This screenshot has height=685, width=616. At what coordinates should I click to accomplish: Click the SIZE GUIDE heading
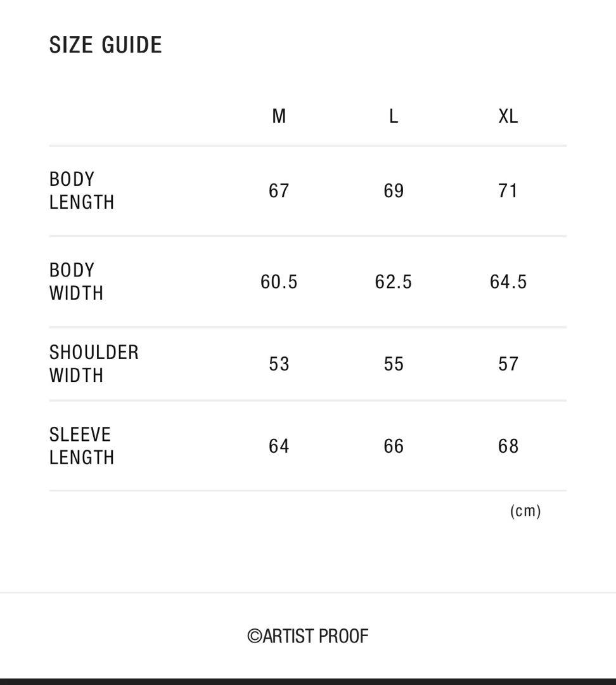click(106, 45)
